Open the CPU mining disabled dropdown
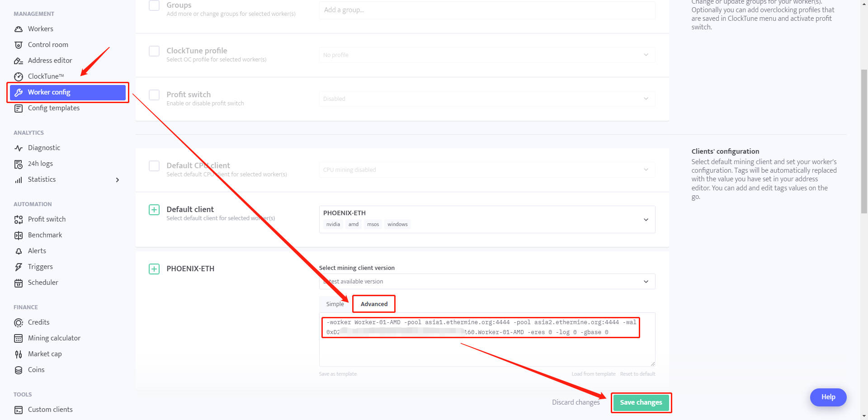 pyautogui.click(x=487, y=170)
